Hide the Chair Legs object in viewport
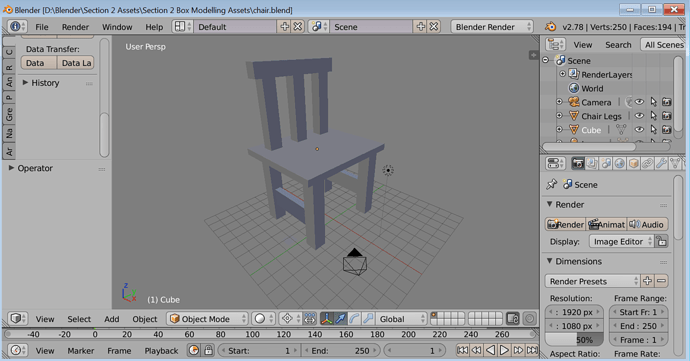Screen dimensions: 690x361 pyautogui.click(x=639, y=116)
